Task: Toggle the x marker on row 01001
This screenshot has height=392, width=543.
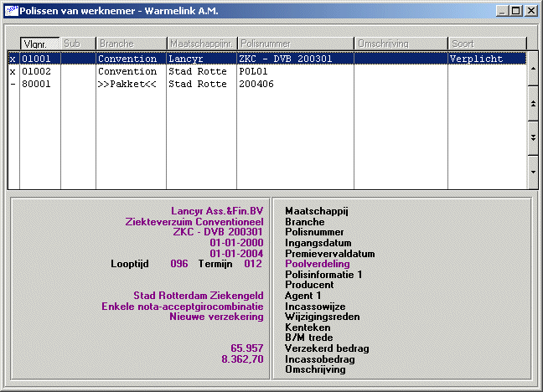Action: point(13,59)
